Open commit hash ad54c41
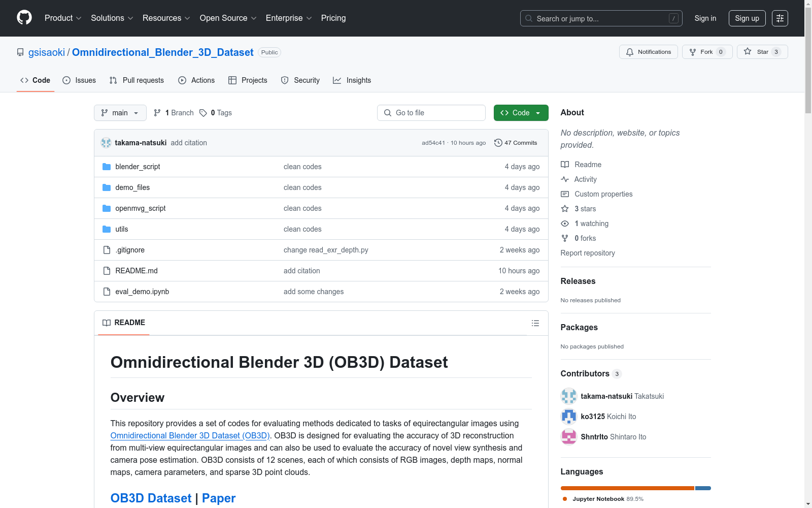The image size is (812, 508). click(433, 143)
